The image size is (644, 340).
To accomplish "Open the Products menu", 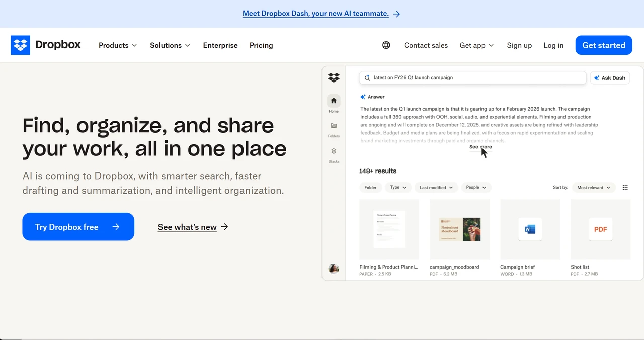I will point(117,45).
